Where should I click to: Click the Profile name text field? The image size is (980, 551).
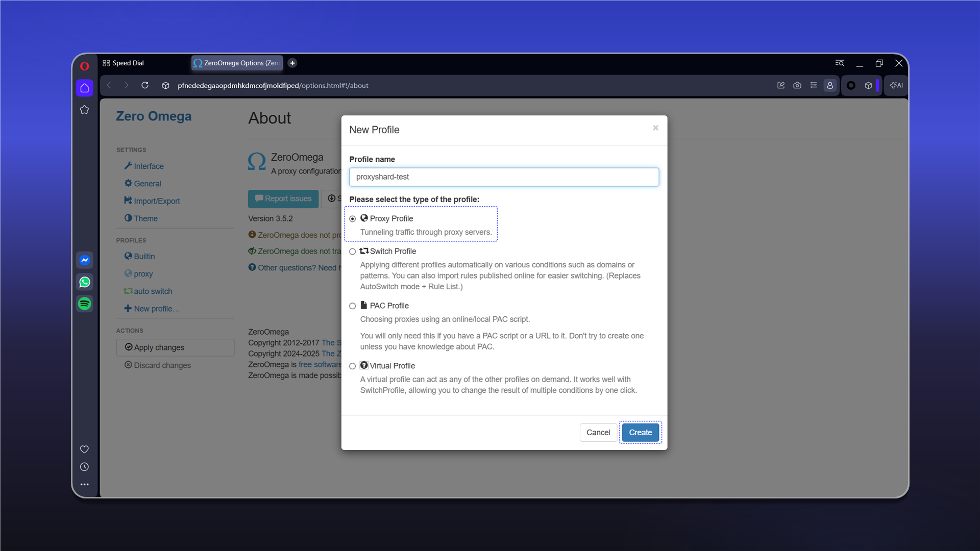click(x=504, y=177)
